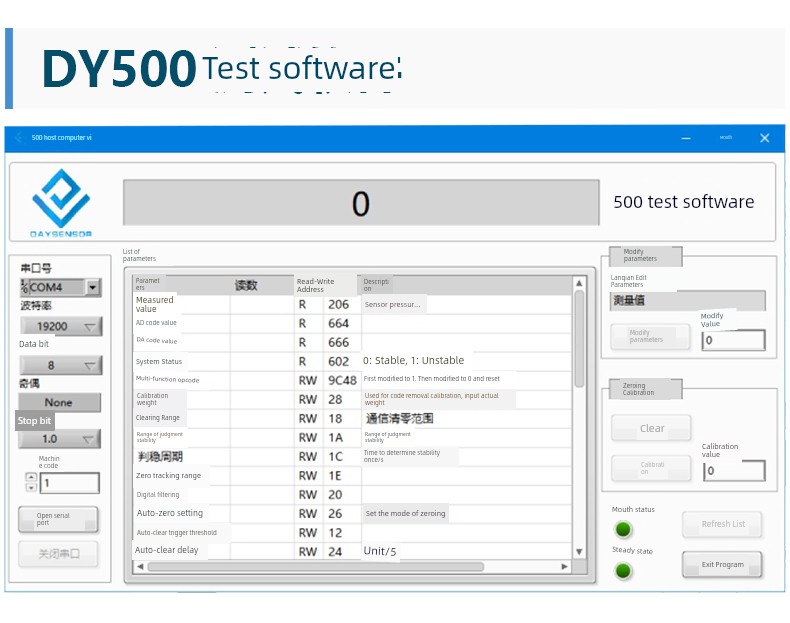The width and height of the screenshot is (790, 623).
Task: Click the '0: Stable, 1: Unstable' description
Action: coord(414,361)
